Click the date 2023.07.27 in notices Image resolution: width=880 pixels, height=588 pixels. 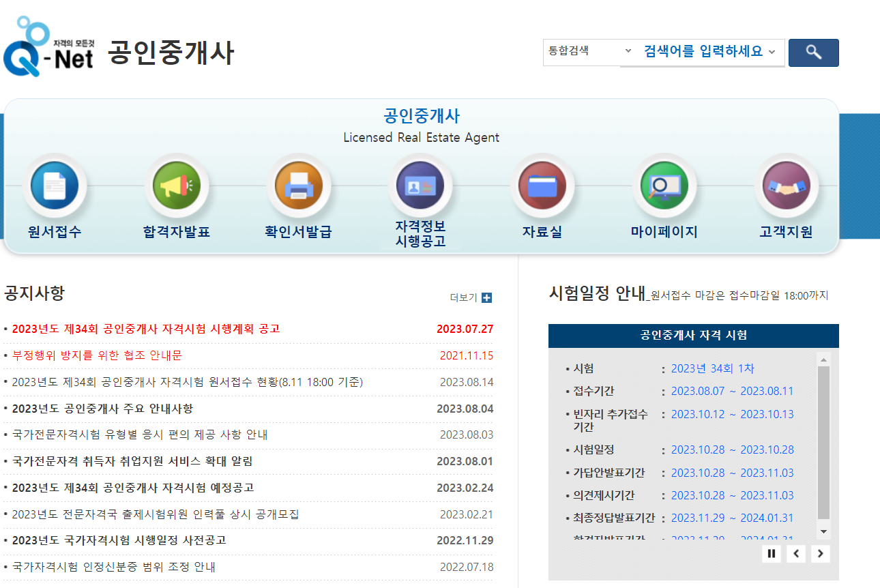[465, 329]
